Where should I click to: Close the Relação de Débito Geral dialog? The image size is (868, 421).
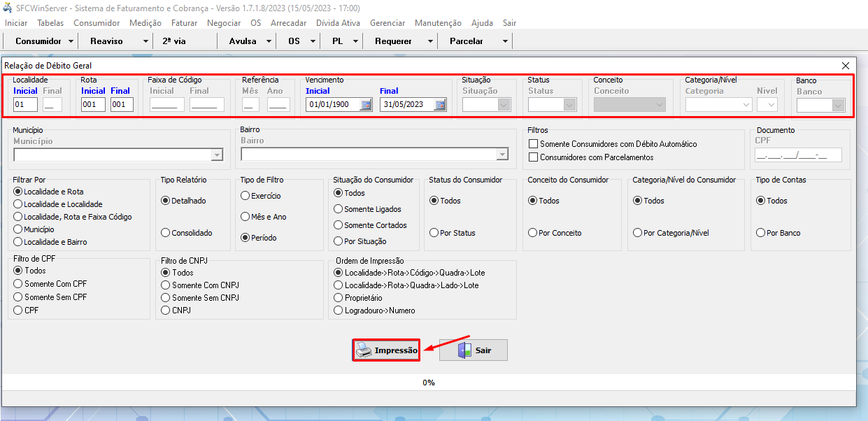click(x=846, y=66)
